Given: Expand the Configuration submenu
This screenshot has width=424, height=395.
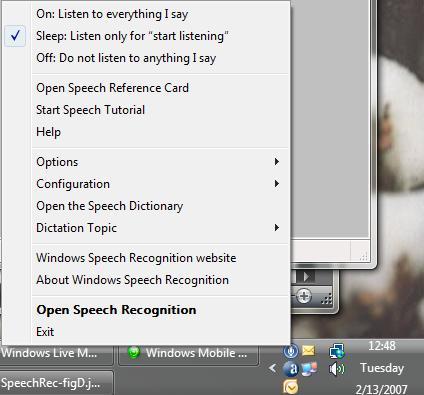Looking at the screenshot, I should [x=146, y=184].
